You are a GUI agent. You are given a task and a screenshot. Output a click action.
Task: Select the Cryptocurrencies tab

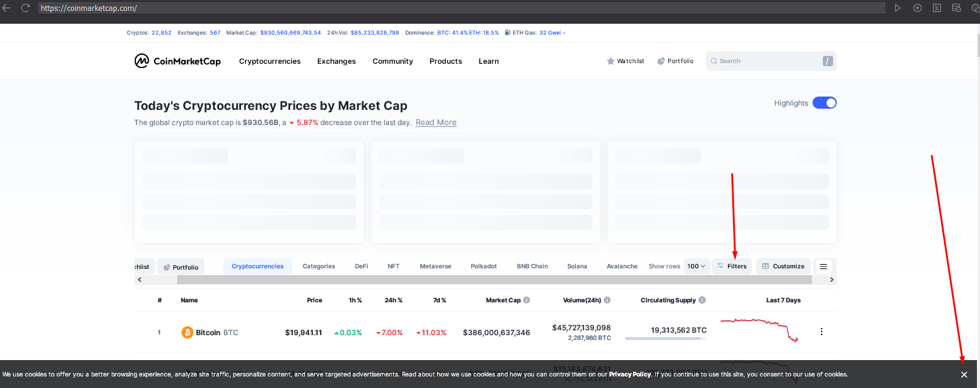257,267
